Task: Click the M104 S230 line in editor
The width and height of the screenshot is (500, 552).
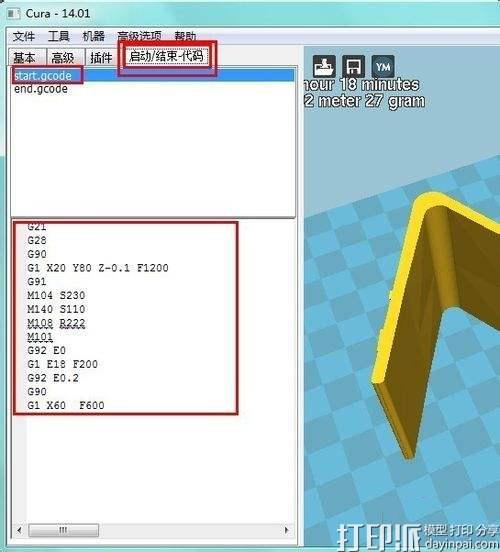Action: pos(56,295)
